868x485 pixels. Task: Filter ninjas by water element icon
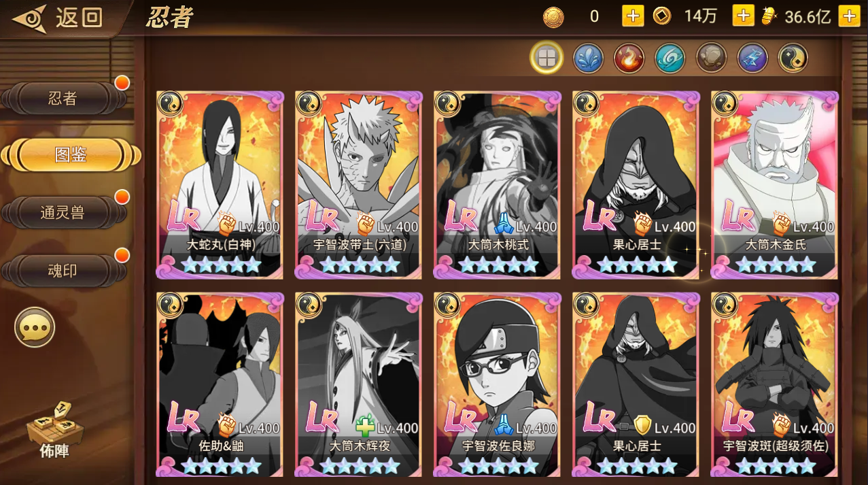(588, 58)
